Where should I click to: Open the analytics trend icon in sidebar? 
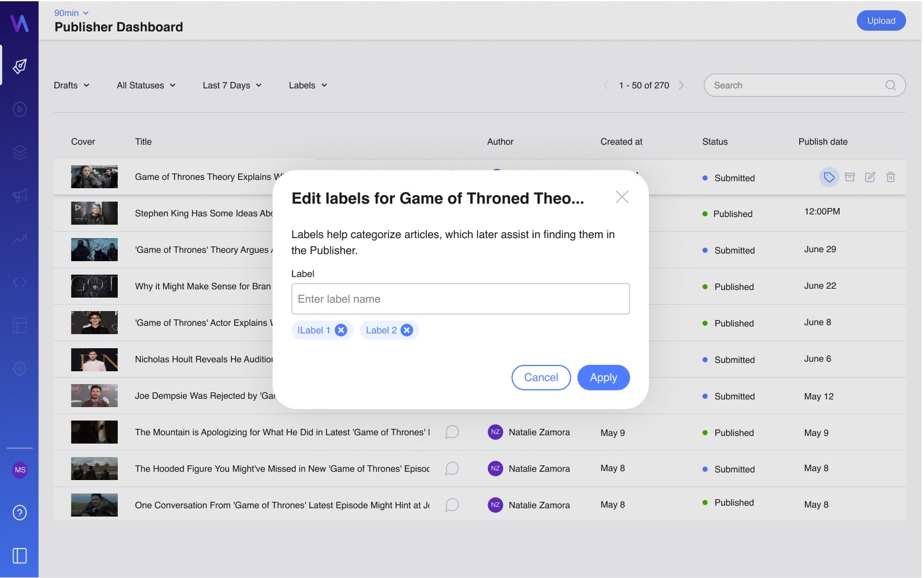pos(20,239)
